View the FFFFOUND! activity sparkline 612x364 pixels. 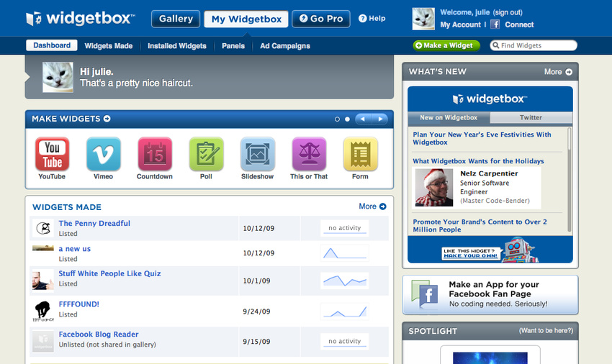click(345, 311)
